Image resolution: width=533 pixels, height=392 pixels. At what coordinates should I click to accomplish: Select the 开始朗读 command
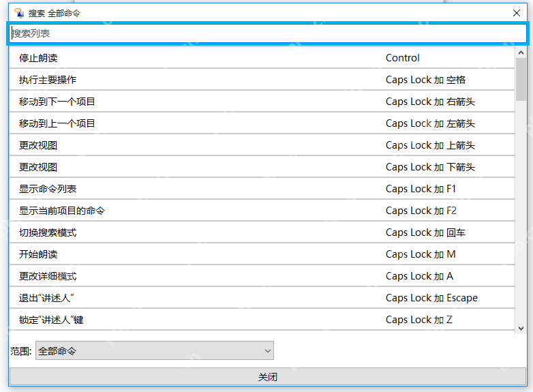(x=262, y=254)
